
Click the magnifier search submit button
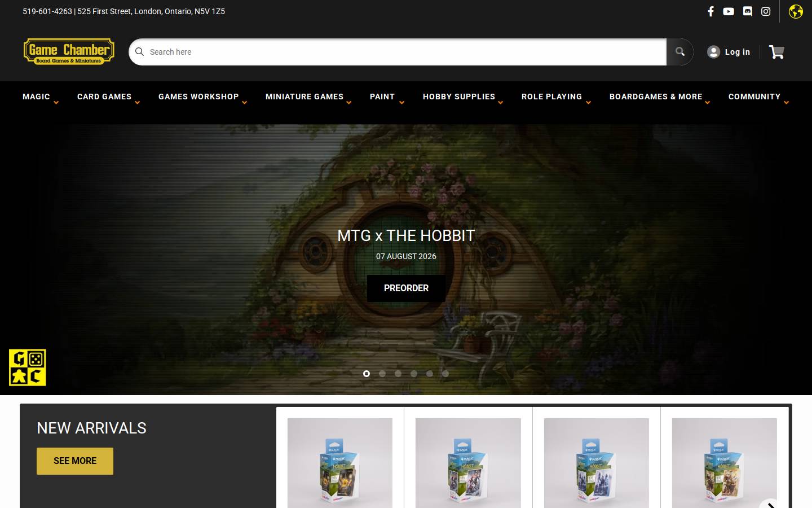(x=680, y=52)
